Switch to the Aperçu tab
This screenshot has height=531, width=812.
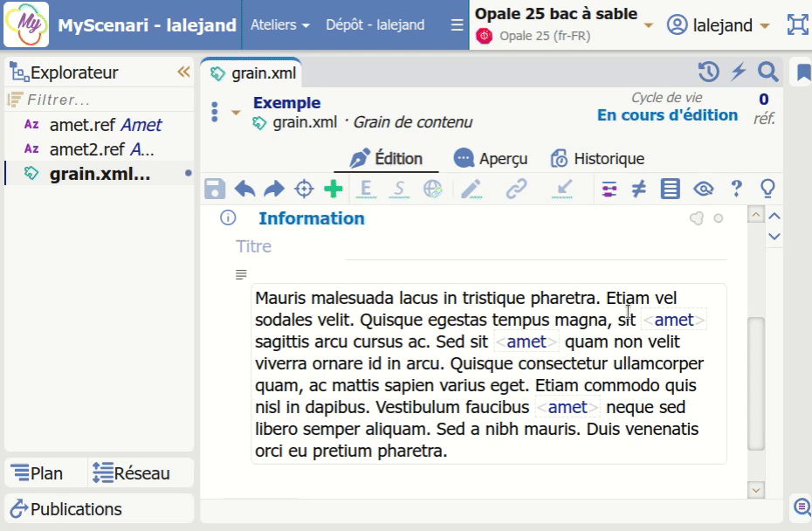coord(492,159)
